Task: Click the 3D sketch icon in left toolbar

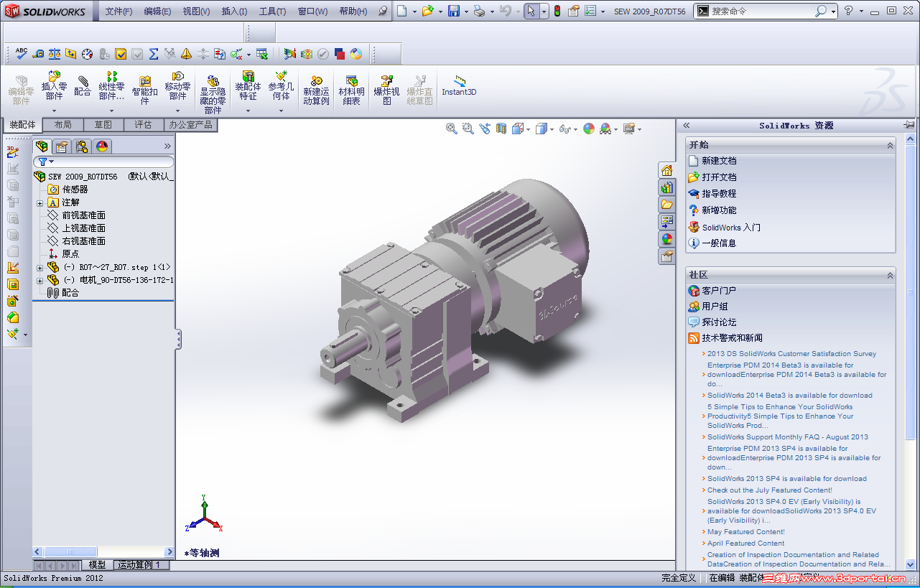Action: (x=13, y=151)
